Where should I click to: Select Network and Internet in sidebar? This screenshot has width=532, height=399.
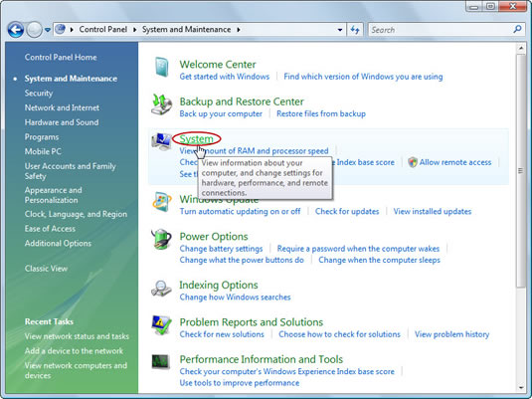pyautogui.click(x=62, y=107)
